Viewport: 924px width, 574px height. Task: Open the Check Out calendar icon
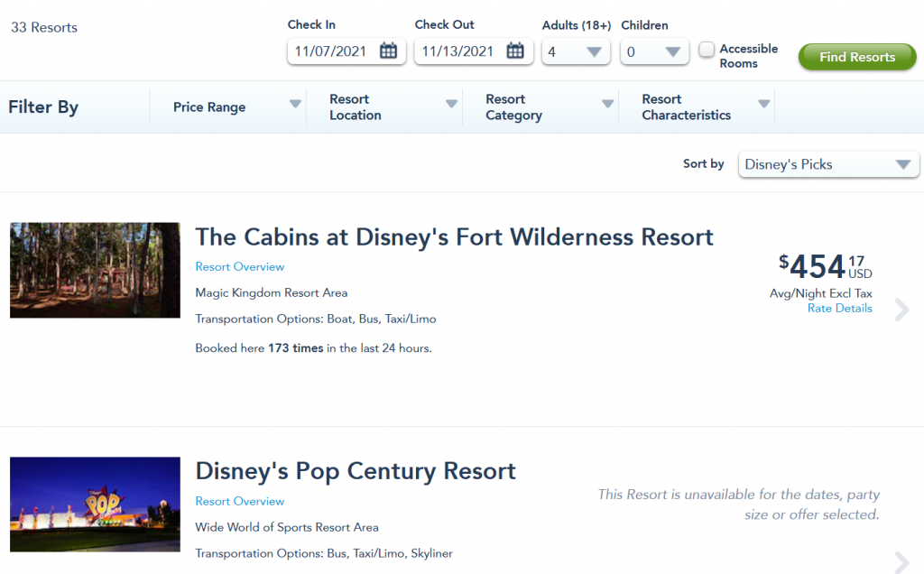[515, 51]
